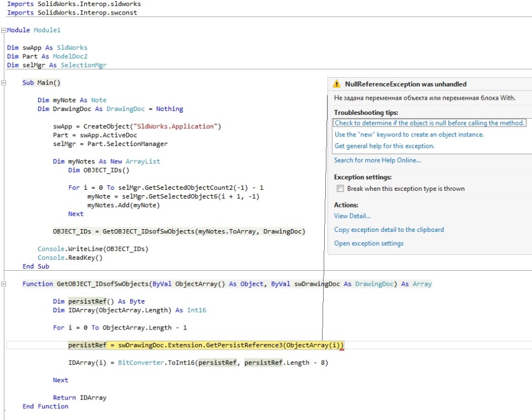Screen dimensions: 532x420
Task: Click 'myNote = selMgr.GetSelectedObject6' line
Action: [x=173, y=196]
